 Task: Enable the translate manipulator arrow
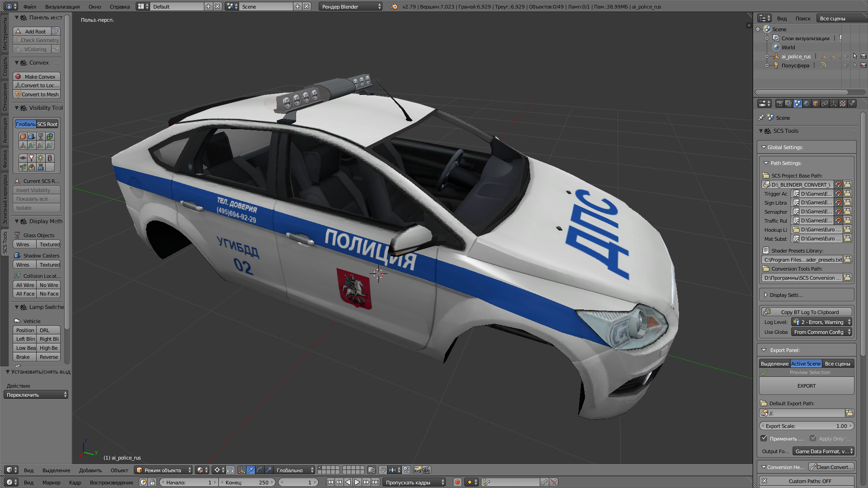click(250, 470)
